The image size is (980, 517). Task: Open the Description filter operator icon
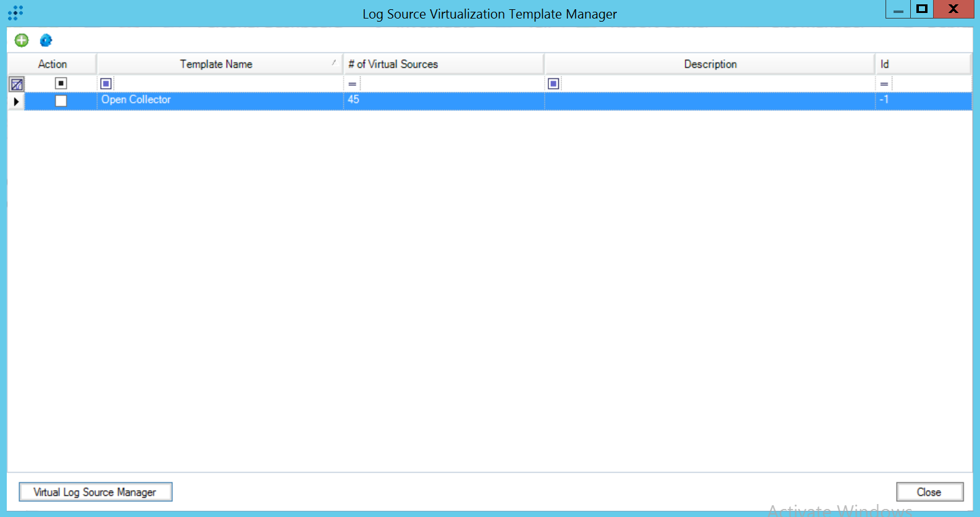pos(553,84)
